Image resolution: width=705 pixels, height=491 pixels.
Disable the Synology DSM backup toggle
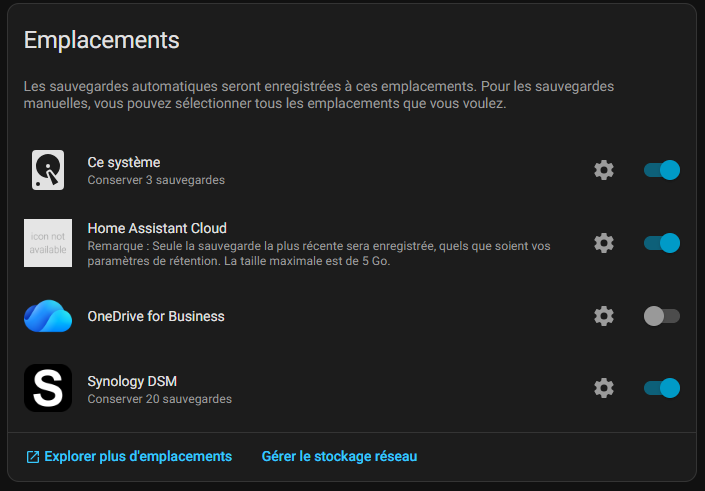662,388
